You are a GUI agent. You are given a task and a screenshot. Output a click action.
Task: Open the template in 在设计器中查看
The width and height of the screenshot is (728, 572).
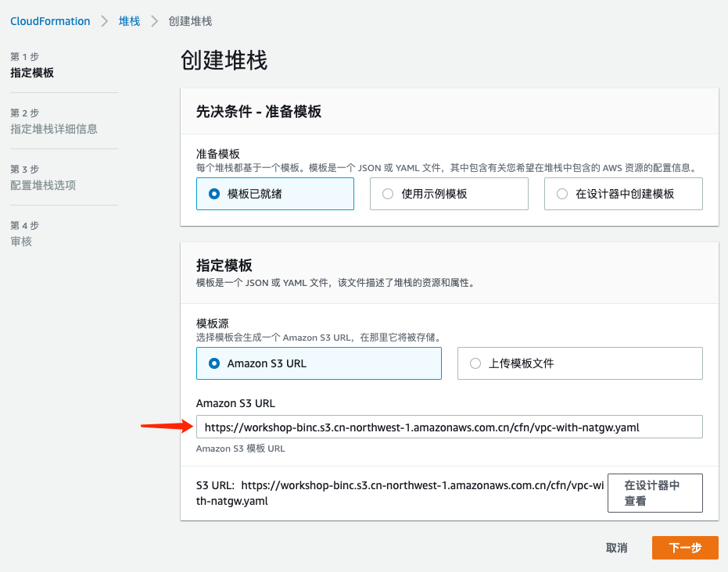[x=654, y=492]
